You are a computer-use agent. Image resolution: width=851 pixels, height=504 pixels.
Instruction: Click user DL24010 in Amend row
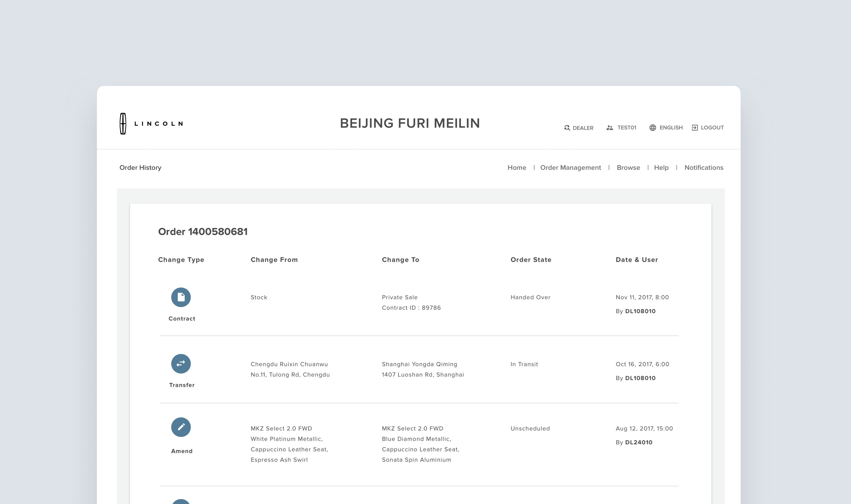point(638,442)
